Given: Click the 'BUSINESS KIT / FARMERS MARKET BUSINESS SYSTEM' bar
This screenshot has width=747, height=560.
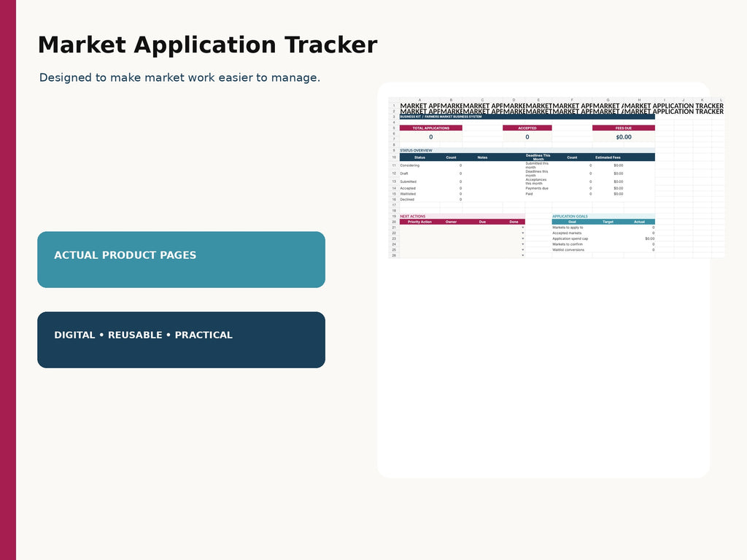Looking at the screenshot, I should tap(527, 117).
